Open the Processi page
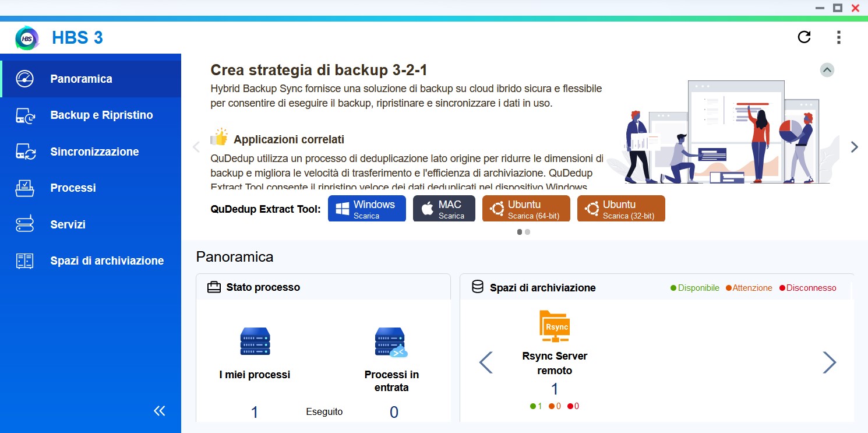 tap(90, 188)
